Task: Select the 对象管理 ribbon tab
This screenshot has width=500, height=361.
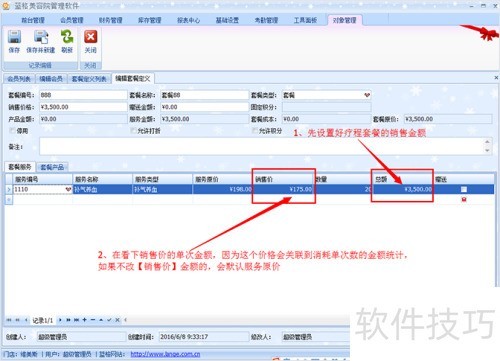Action: point(345,20)
